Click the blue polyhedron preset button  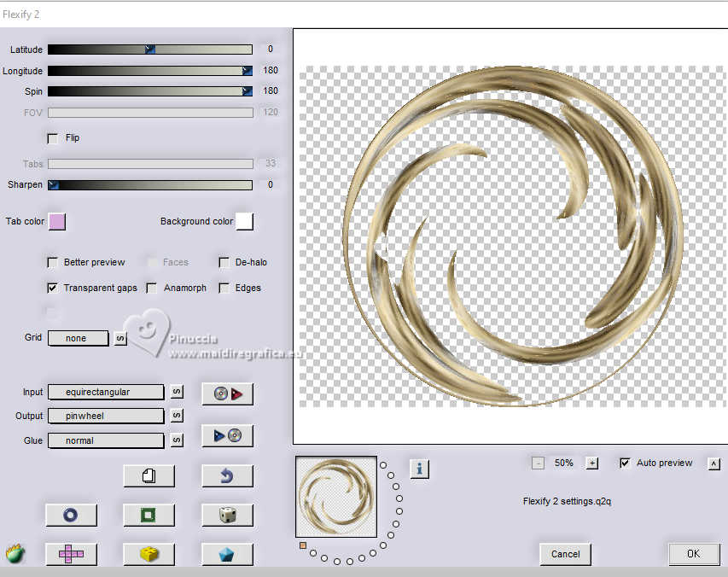[228, 554]
